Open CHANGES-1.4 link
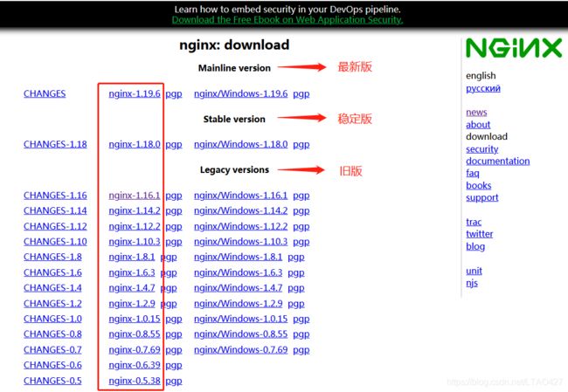The height and width of the screenshot is (392, 568). 52,288
